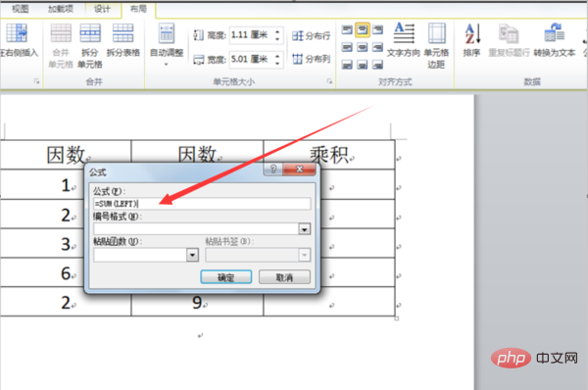This screenshot has height=390, width=588.
Task: Expand the paste function (粘贴函数) dropdown
Action: 192,255
